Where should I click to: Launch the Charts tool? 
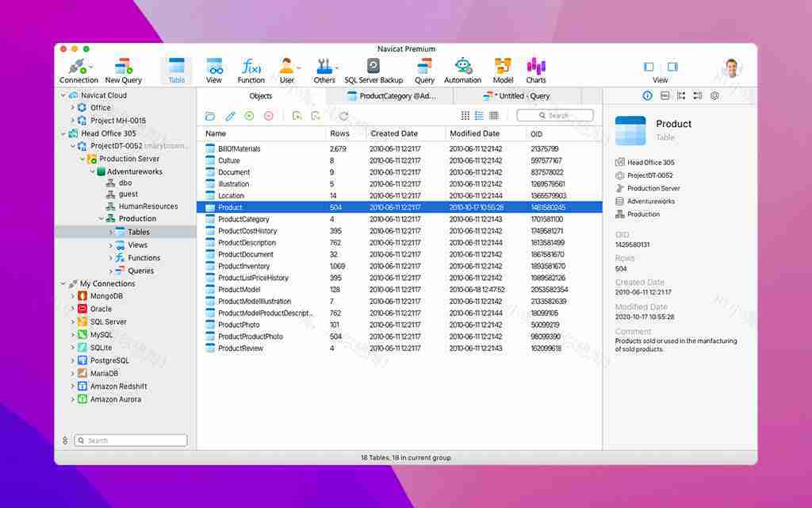point(536,69)
